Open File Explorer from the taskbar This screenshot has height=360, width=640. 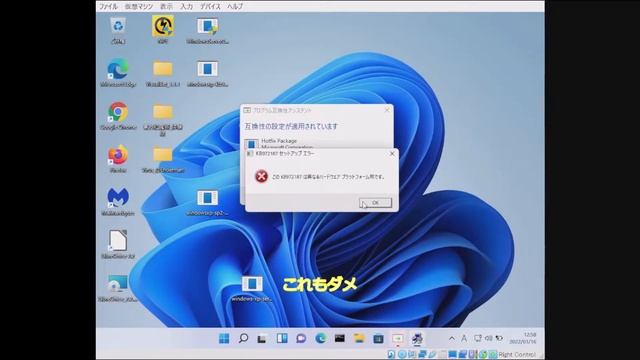coord(359,338)
